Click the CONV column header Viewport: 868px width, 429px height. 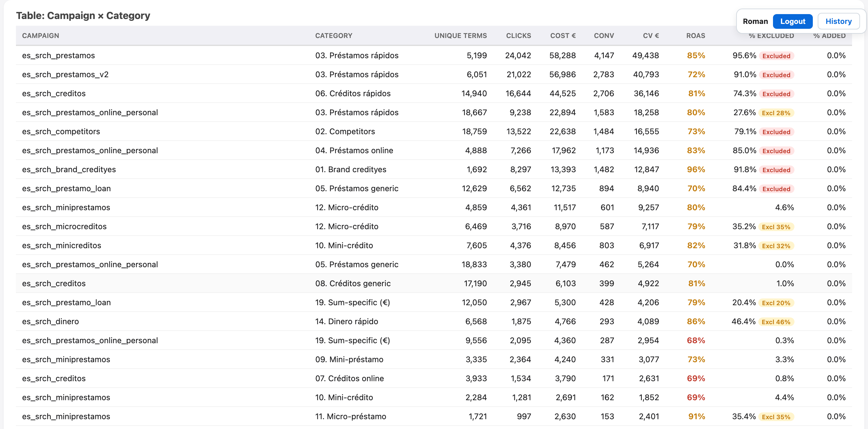(x=604, y=35)
